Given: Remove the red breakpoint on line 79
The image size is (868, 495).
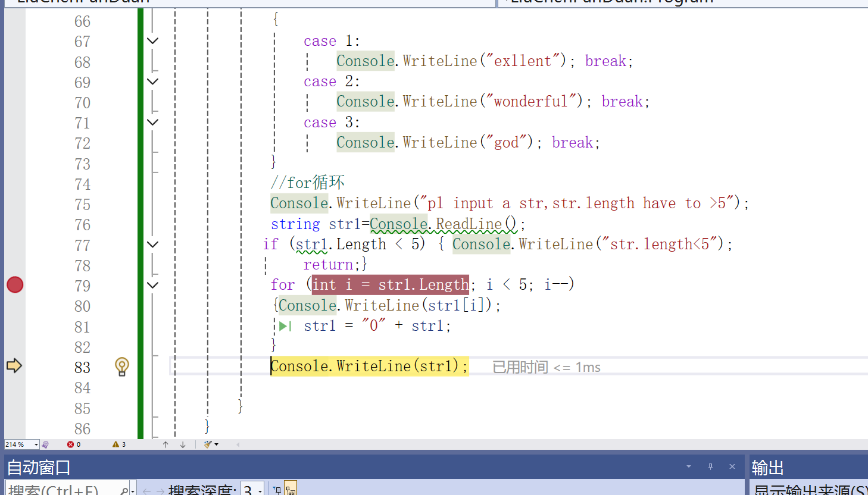Looking at the screenshot, I should click(x=15, y=284).
